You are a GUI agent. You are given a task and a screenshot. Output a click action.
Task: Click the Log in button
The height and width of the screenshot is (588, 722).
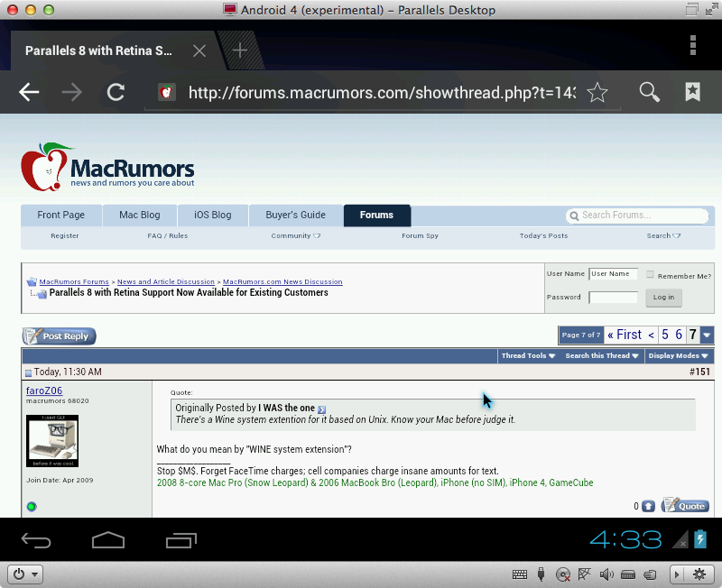663,298
